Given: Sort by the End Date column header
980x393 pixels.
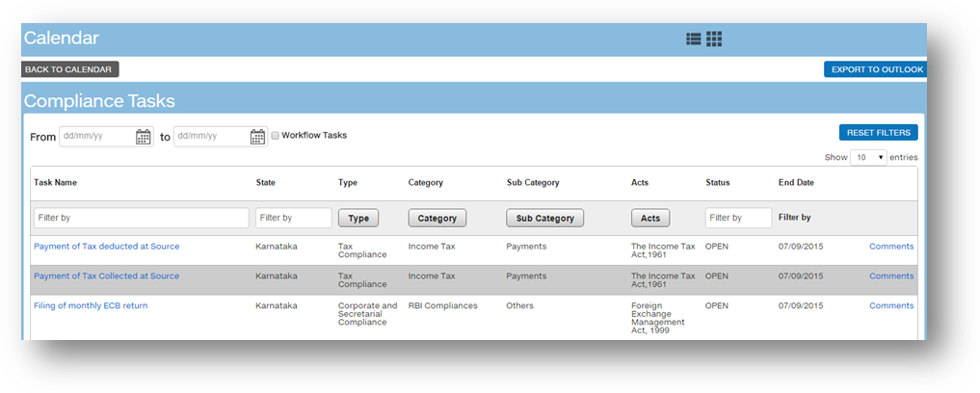Looking at the screenshot, I should tap(796, 182).
